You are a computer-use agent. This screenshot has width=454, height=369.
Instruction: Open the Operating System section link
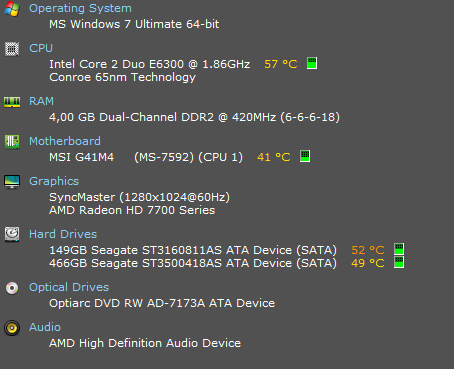[x=80, y=8]
